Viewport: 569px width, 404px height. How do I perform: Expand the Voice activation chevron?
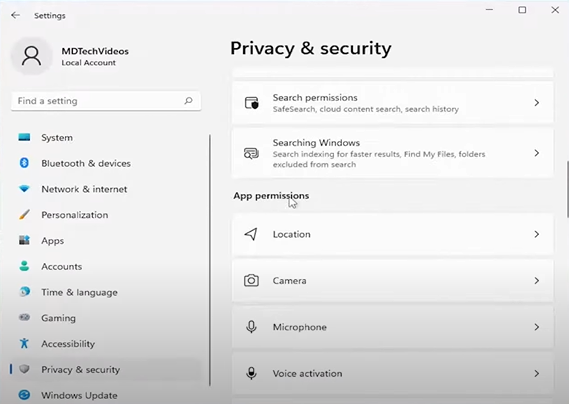(537, 374)
